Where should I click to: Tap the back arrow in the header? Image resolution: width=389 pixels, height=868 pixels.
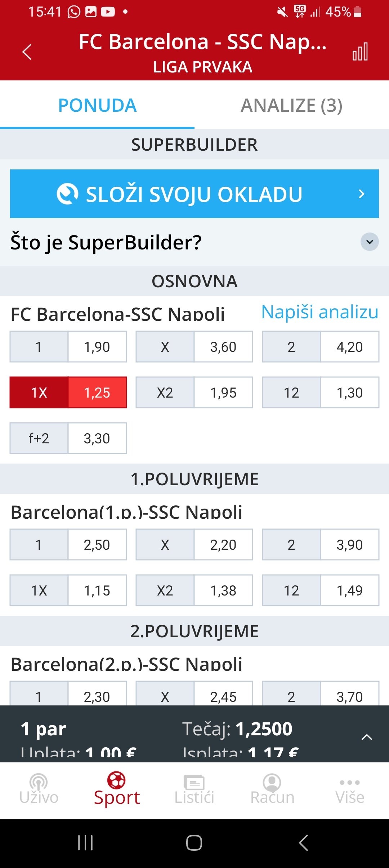27,52
